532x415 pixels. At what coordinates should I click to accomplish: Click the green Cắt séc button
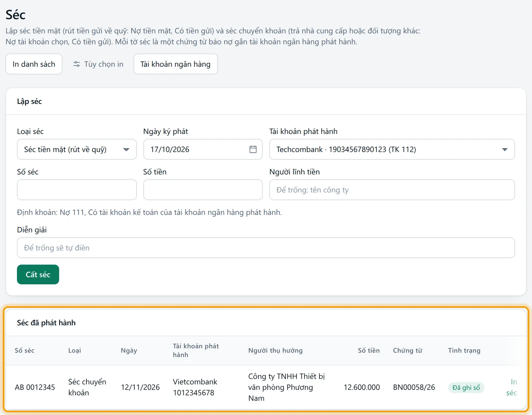coord(38,274)
